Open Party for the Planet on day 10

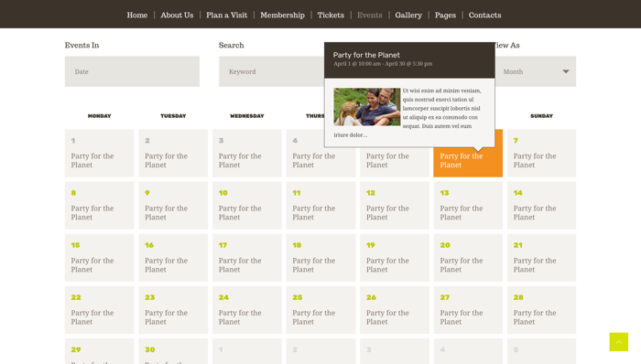point(240,212)
